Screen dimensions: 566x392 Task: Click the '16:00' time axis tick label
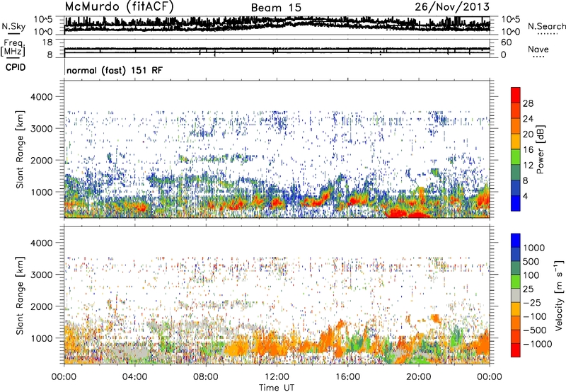[347, 377]
